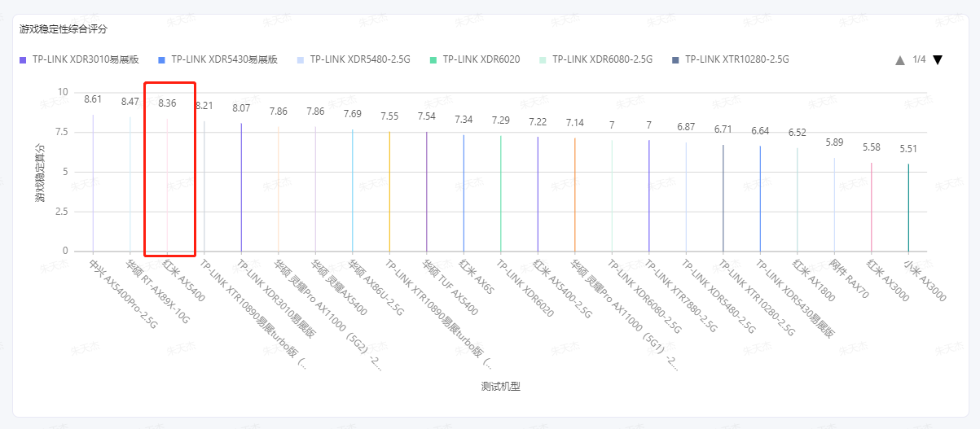
Task: Click x-axis label 小米 AX3000
Action: (924, 279)
